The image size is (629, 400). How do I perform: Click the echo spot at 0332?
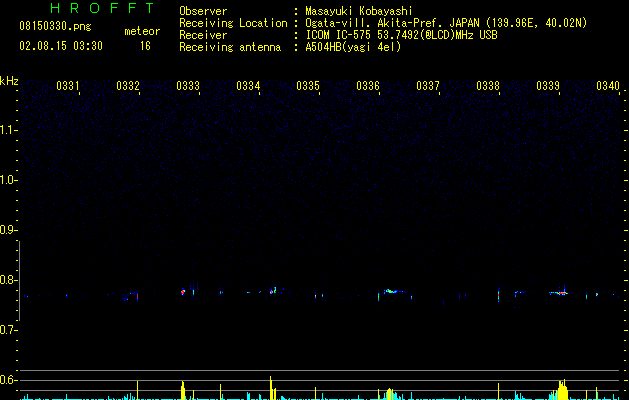(138, 296)
